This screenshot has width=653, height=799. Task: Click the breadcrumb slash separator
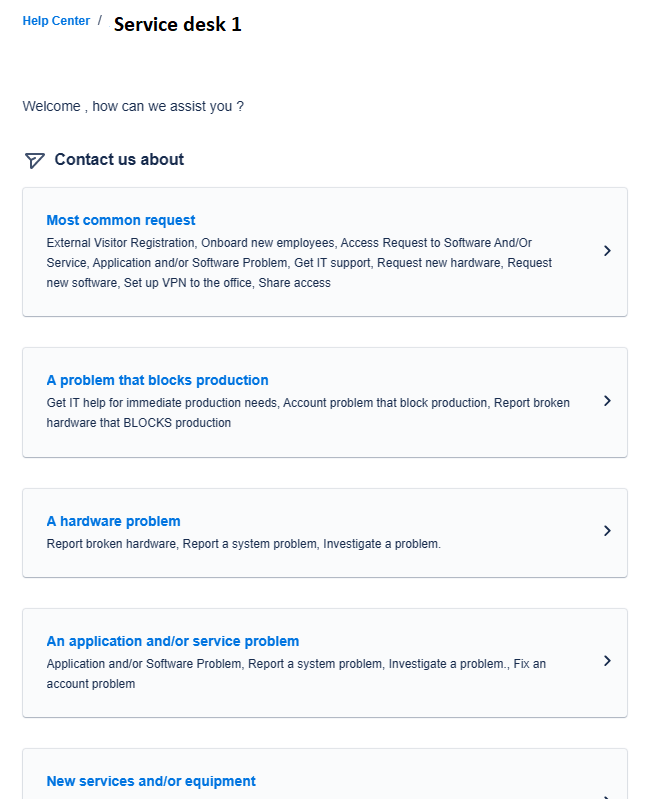99,20
